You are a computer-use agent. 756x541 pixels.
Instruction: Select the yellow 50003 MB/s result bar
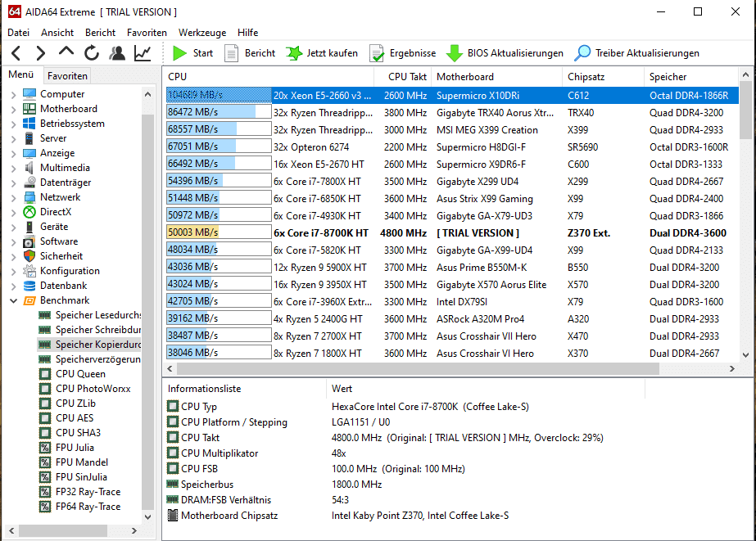(x=219, y=232)
